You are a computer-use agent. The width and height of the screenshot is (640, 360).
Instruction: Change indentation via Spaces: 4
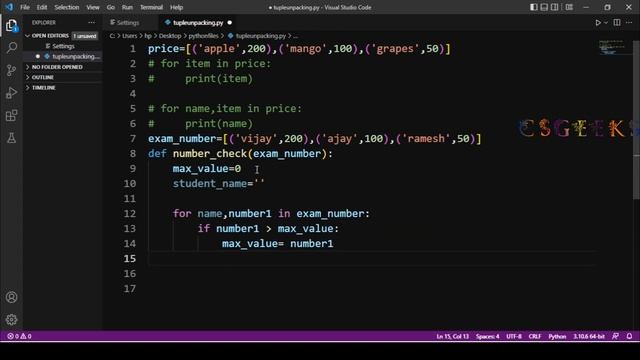pyautogui.click(x=487, y=336)
